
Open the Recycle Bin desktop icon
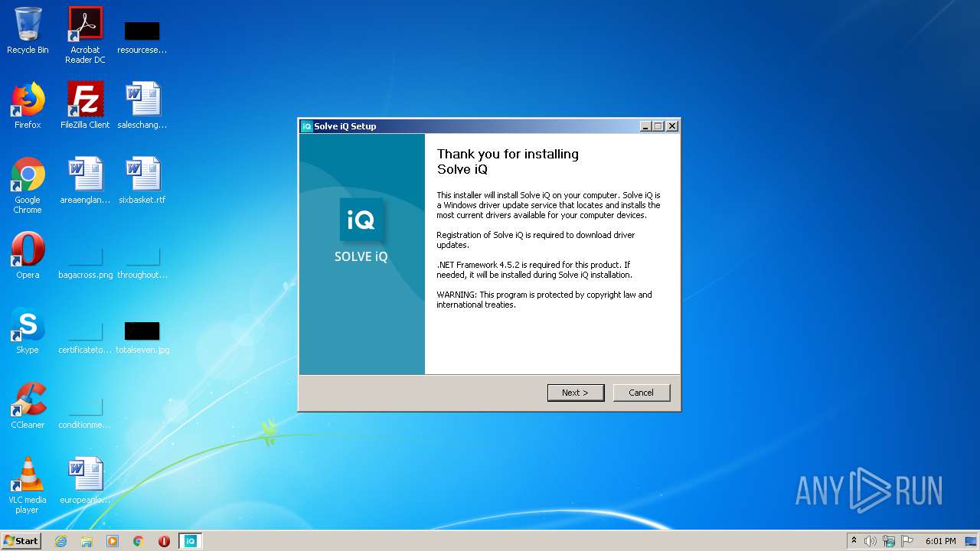coord(28,31)
